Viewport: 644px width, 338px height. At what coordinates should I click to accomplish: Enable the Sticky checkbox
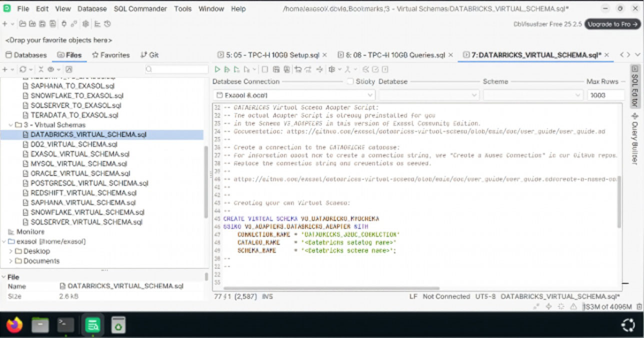pyautogui.click(x=350, y=81)
